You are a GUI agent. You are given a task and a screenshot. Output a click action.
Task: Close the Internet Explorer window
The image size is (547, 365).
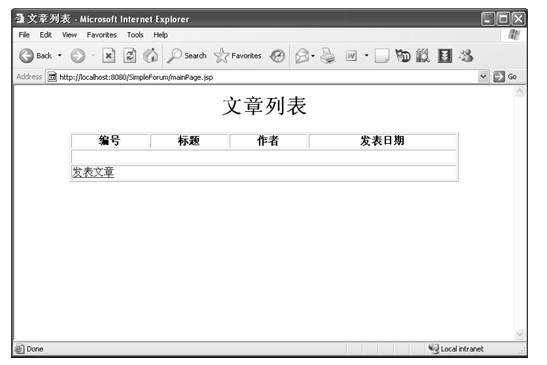pyautogui.click(x=518, y=19)
